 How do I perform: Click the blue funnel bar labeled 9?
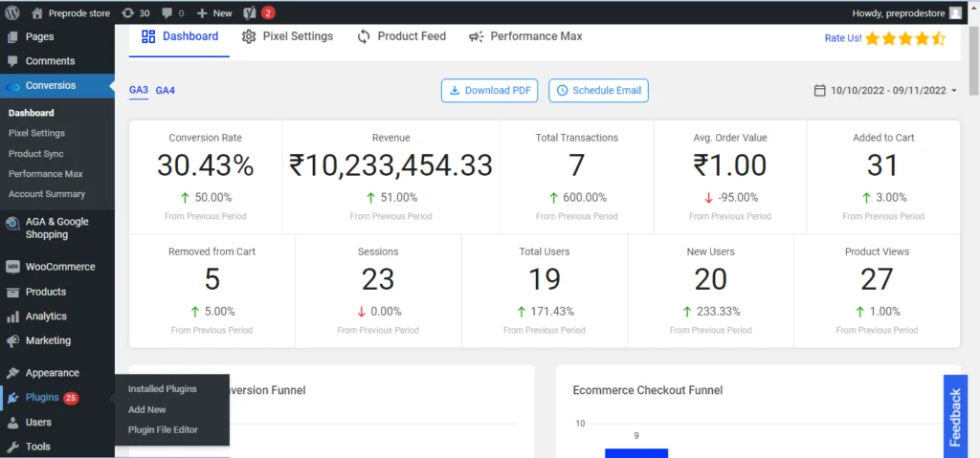pos(636,453)
